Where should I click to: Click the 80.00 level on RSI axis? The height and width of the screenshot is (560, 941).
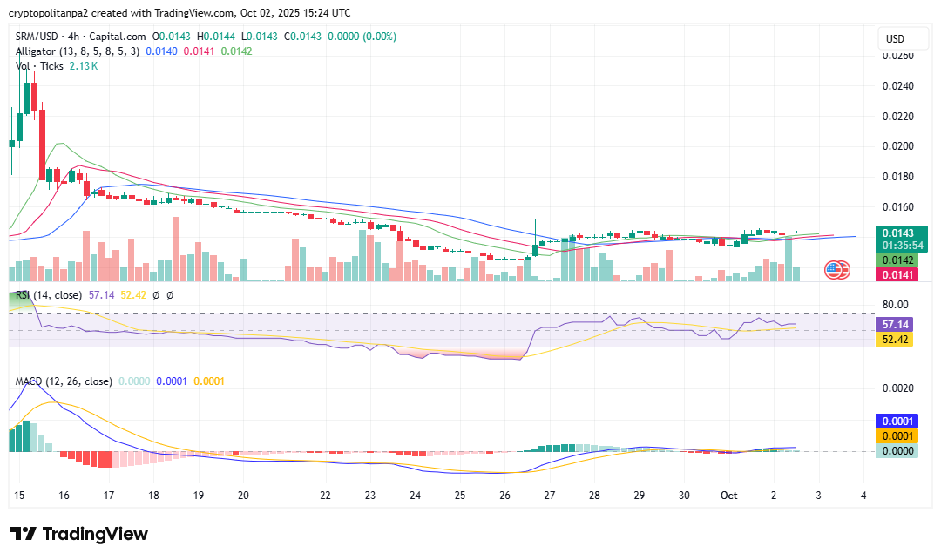(897, 305)
